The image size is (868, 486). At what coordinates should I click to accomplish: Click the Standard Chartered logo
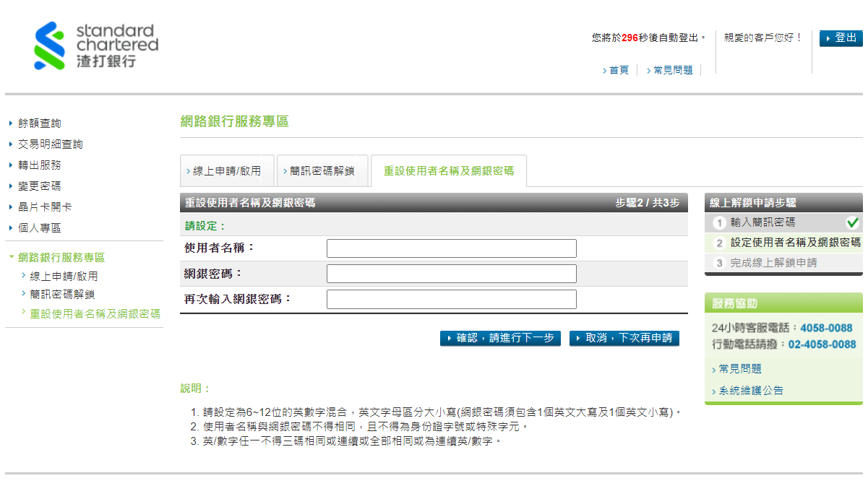click(x=96, y=45)
